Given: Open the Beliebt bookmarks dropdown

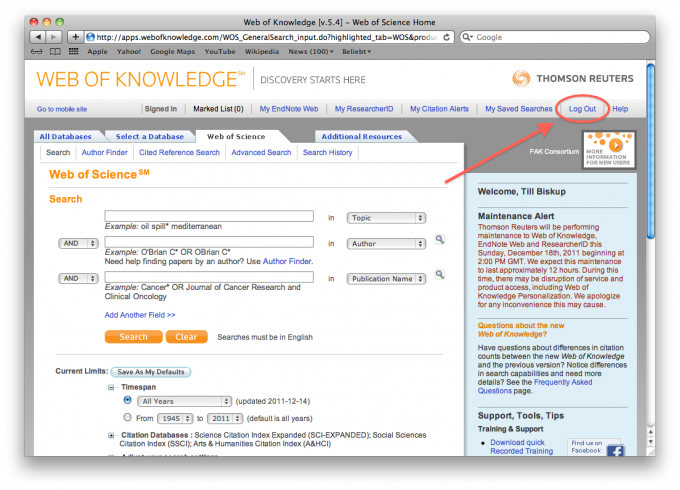Looking at the screenshot, I should pyautogui.click(x=356, y=52).
